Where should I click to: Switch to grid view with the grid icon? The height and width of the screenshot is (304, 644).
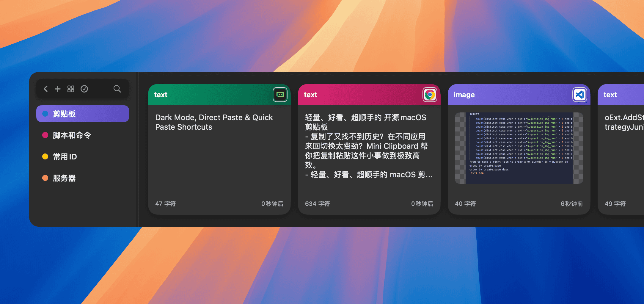point(71,89)
